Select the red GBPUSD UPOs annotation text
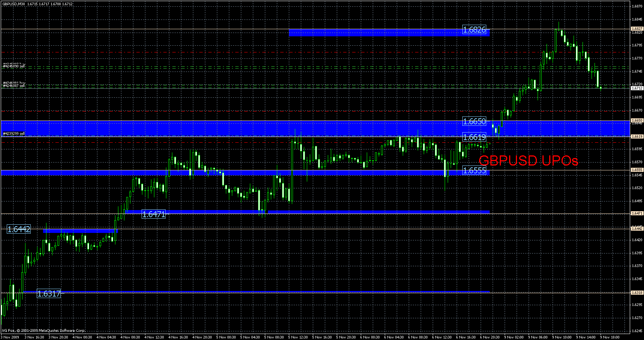 (528, 162)
